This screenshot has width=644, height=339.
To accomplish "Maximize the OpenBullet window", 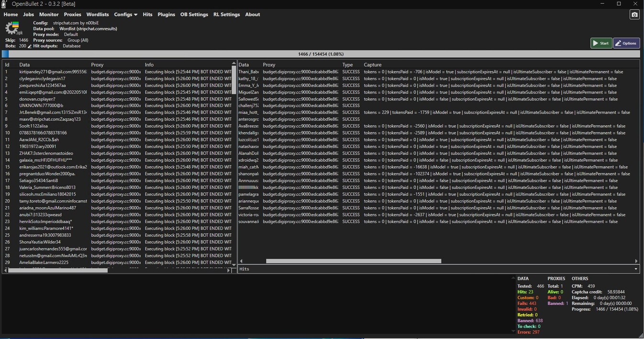I will 619,4.
